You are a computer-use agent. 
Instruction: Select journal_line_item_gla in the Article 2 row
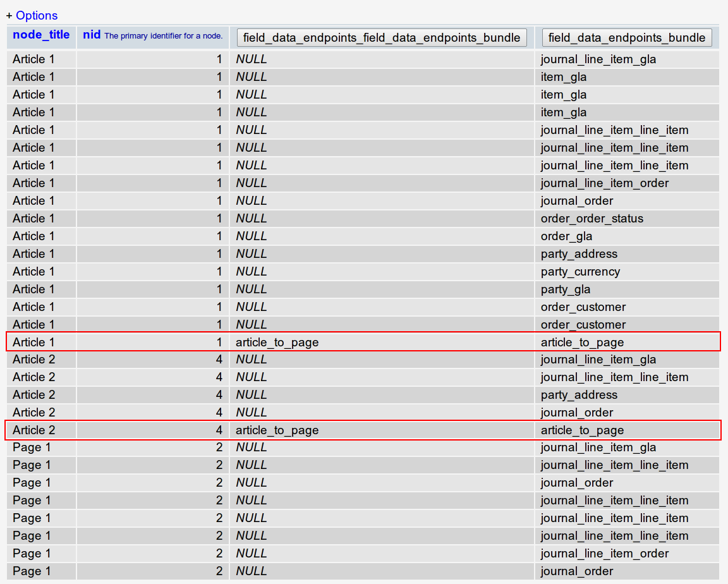click(x=598, y=360)
